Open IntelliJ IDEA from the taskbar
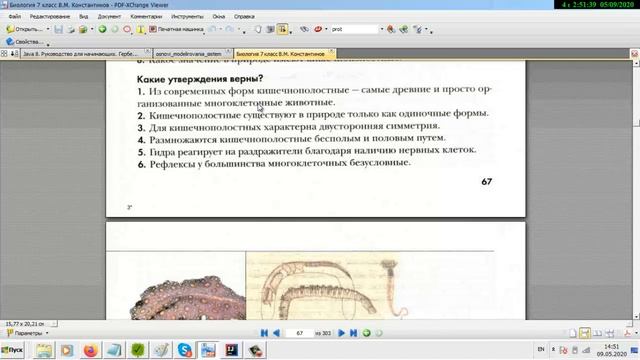The width and height of the screenshot is (640, 360). point(231,350)
